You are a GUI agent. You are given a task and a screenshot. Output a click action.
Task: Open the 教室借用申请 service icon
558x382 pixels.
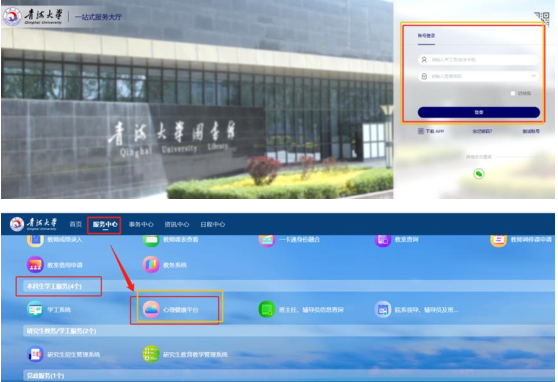pos(35,265)
